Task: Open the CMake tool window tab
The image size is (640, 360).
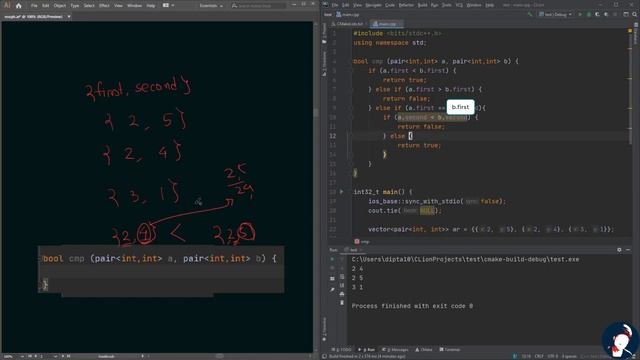Action: (424, 350)
